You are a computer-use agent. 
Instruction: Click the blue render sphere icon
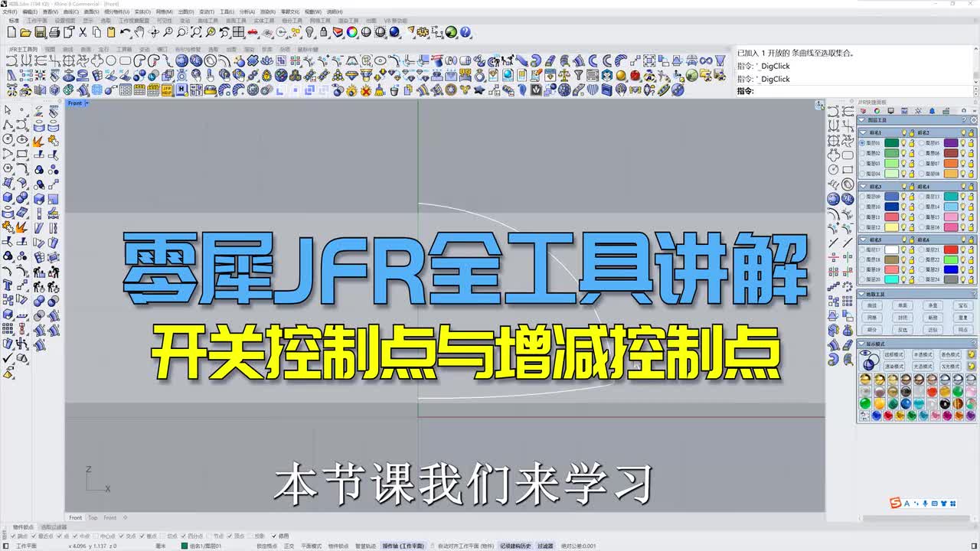394,32
